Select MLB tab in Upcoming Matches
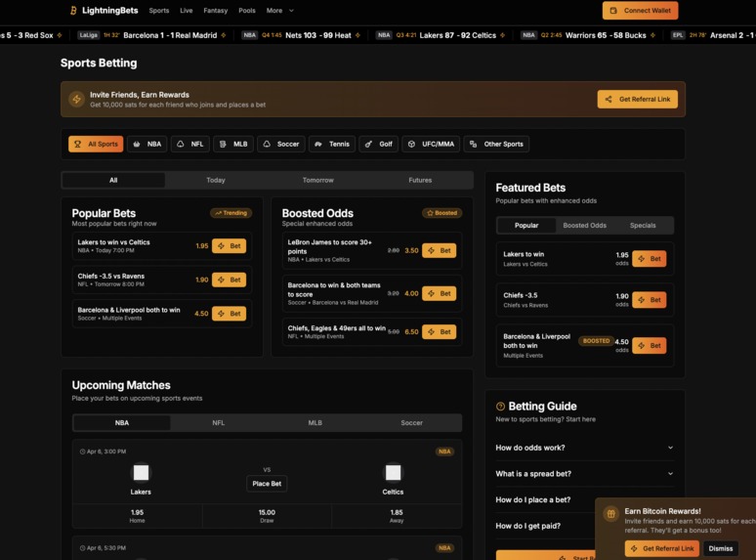The width and height of the screenshot is (756, 560). (x=315, y=422)
